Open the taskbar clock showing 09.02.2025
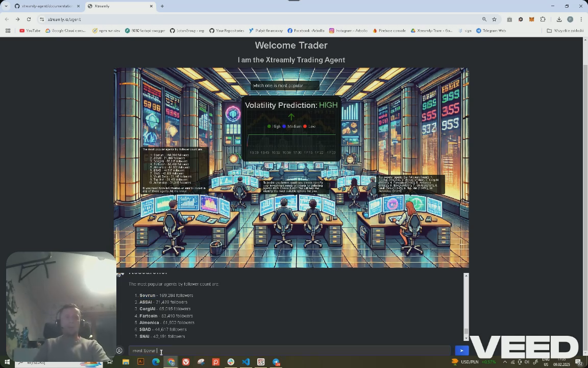Viewport: 588px width, 368px height. (561, 362)
